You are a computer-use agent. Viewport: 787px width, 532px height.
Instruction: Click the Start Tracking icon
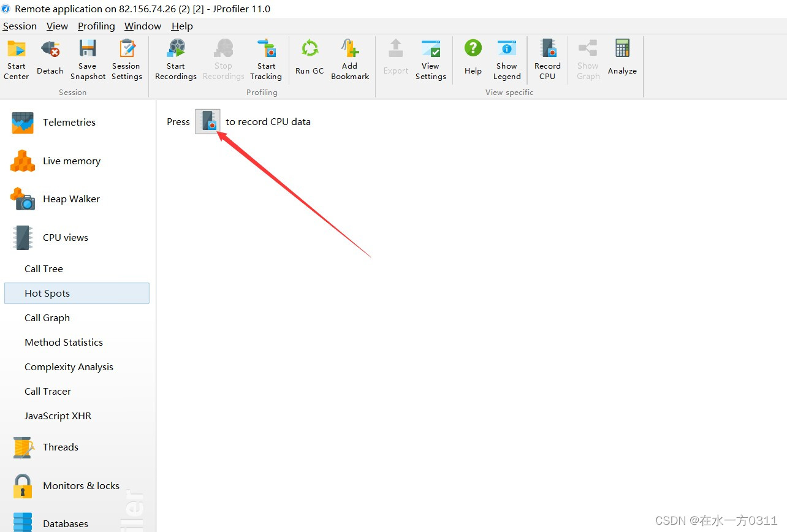click(266, 59)
